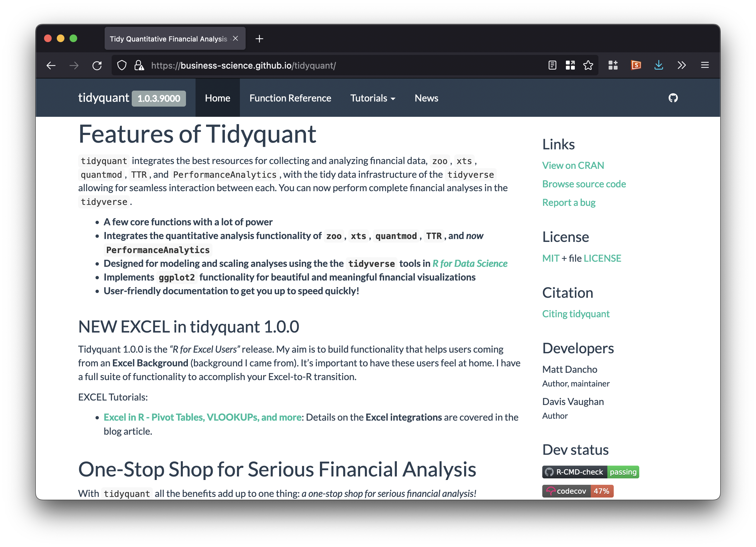Click the Citing tidyquant link
This screenshot has width=756, height=547.
coord(576,314)
